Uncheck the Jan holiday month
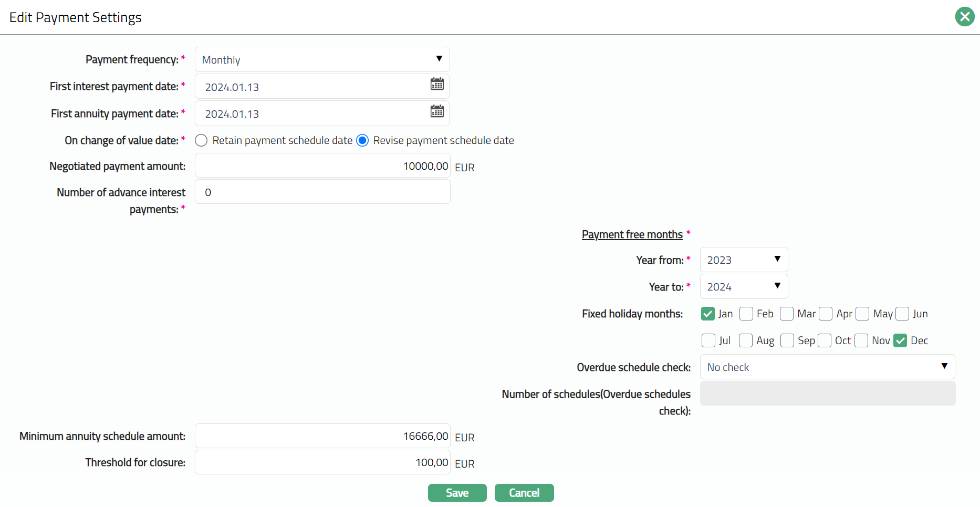The width and height of the screenshot is (980, 507). 707,314
